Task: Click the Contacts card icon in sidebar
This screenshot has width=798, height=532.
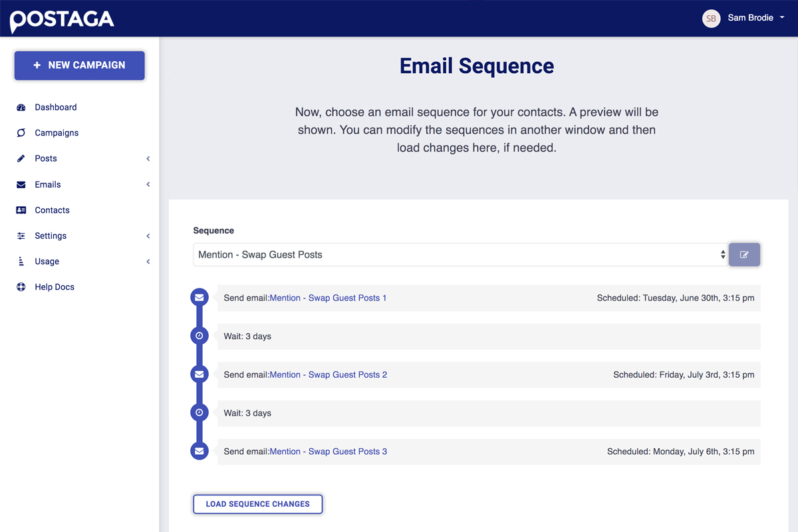Action: click(21, 210)
